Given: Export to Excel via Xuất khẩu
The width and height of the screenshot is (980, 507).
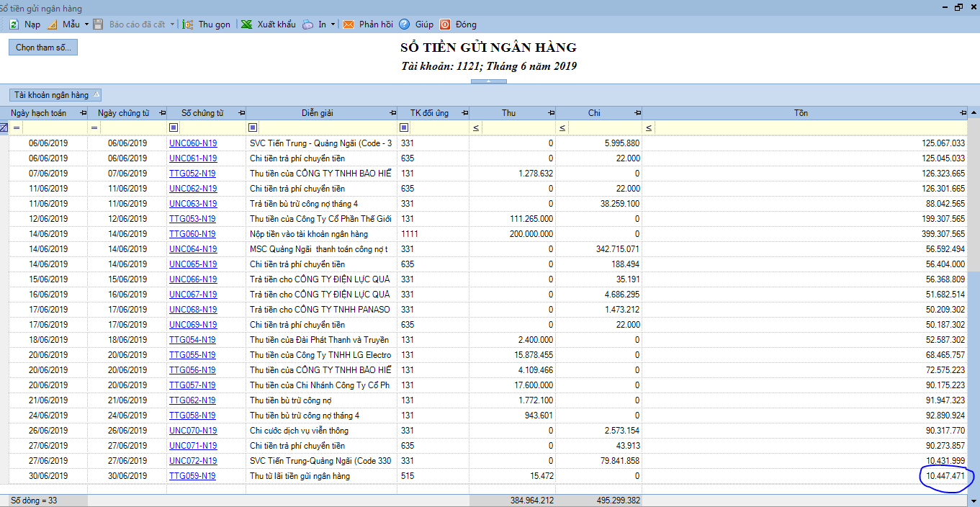Looking at the screenshot, I should coord(268,24).
